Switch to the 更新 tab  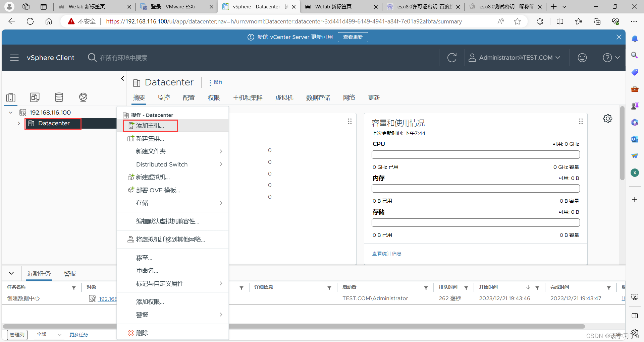pos(374,97)
